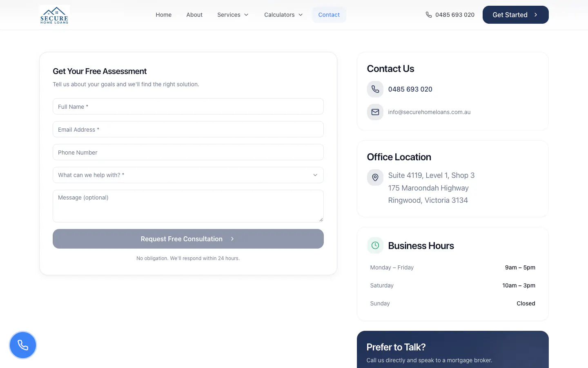
Task: Click the Secure Home Loans logo
Action: click(x=54, y=15)
